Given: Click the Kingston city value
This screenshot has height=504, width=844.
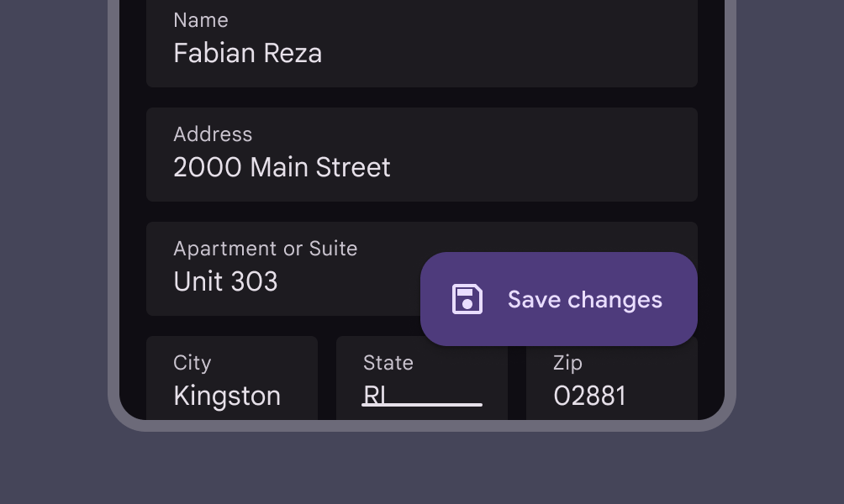Looking at the screenshot, I should point(227,396).
